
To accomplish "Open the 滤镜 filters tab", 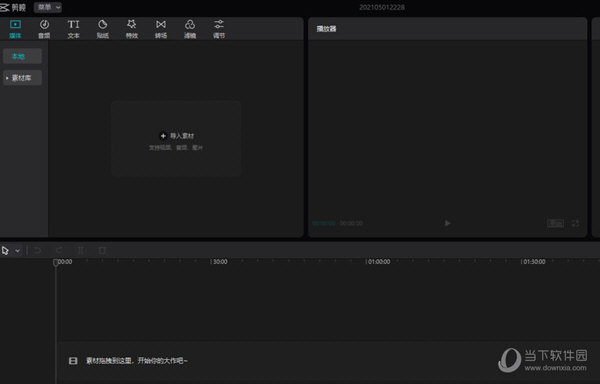I will 190,29.
